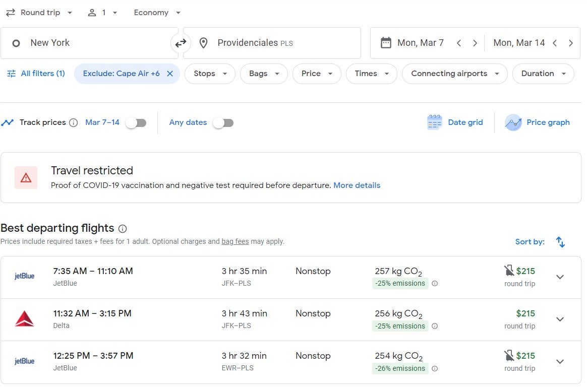Open the Round trip dropdown
The image size is (587, 392).
click(x=40, y=13)
